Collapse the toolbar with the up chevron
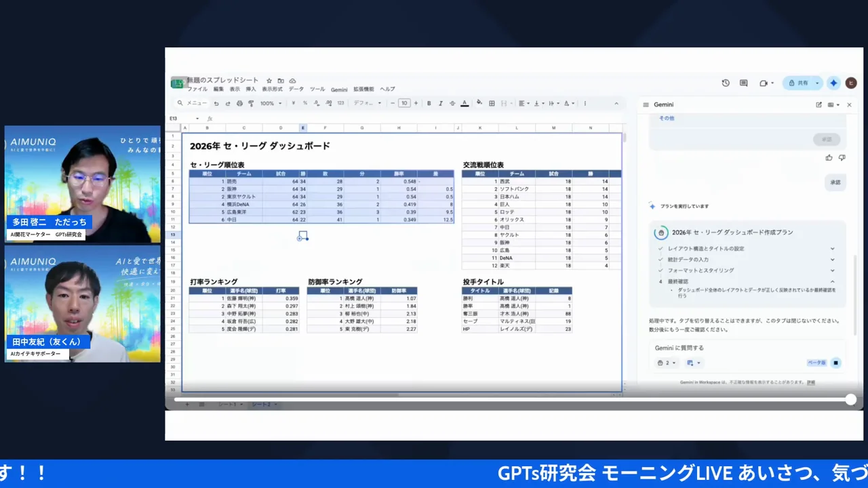This screenshot has height=488, width=868. pos(616,104)
